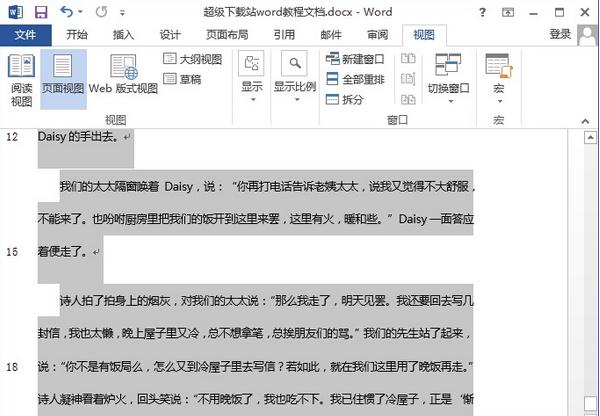
Task: Click the Synchronous Scrolling icon
Action: (x=408, y=79)
